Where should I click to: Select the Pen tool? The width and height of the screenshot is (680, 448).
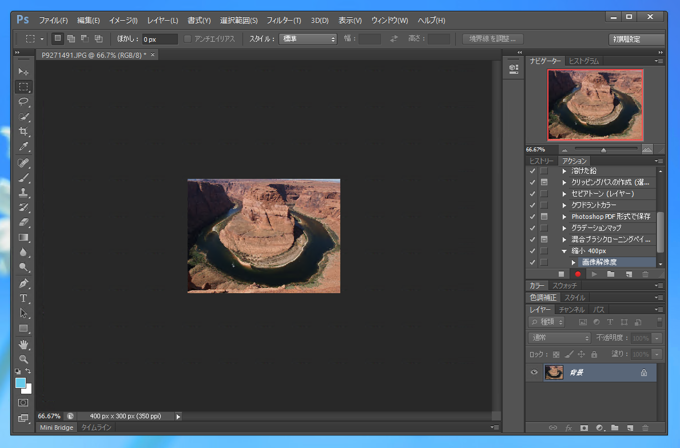(x=23, y=284)
